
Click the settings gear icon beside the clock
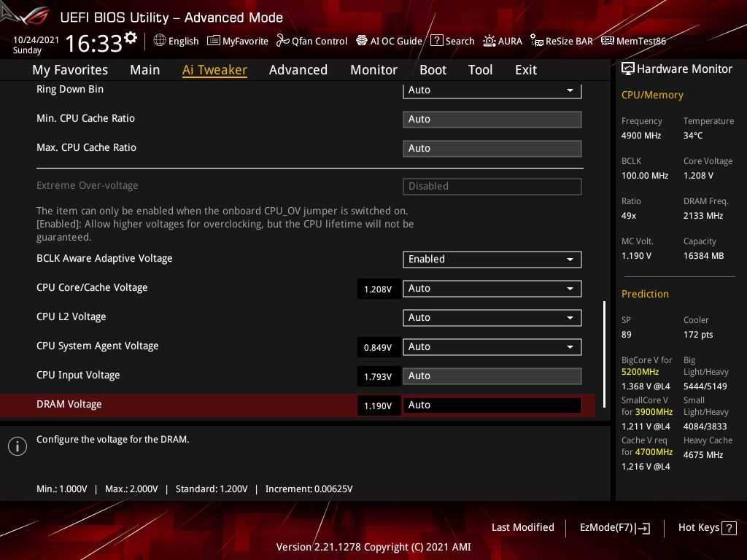tap(131, 38)
